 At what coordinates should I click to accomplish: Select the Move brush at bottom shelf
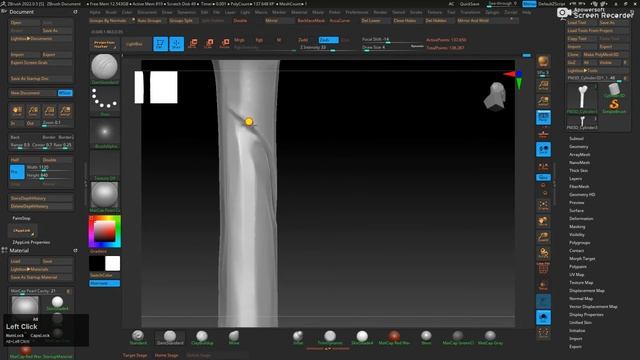[234, 338]
